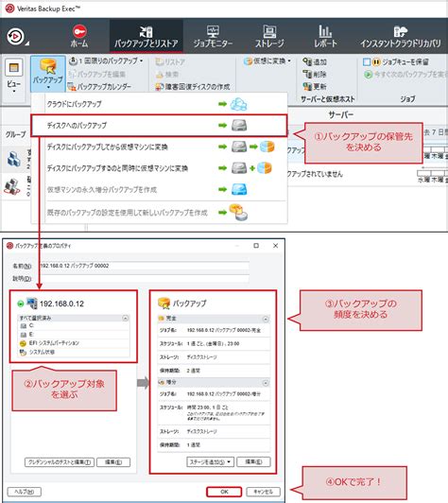Viewport: 448px width, 503px height.
Task: Click 保持期間 2週間 value
Action: (x=194, y=371)
